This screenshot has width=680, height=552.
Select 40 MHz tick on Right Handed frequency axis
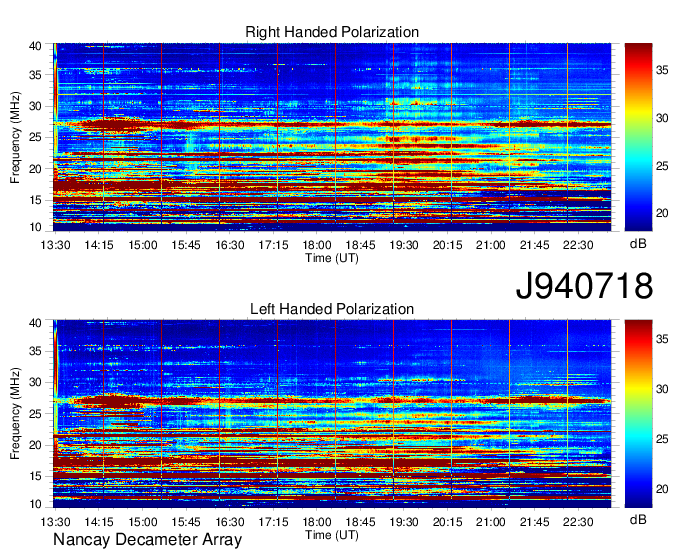pos(35,46)
